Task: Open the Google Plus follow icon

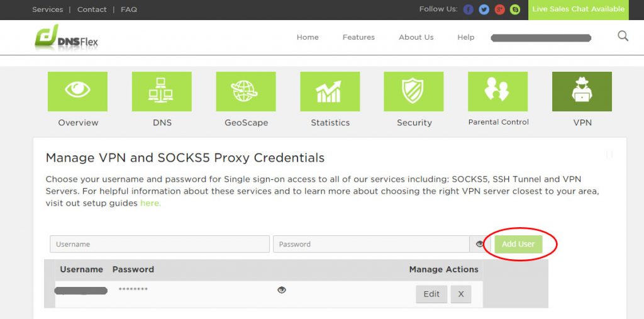Action: click(x=499, y=9)
